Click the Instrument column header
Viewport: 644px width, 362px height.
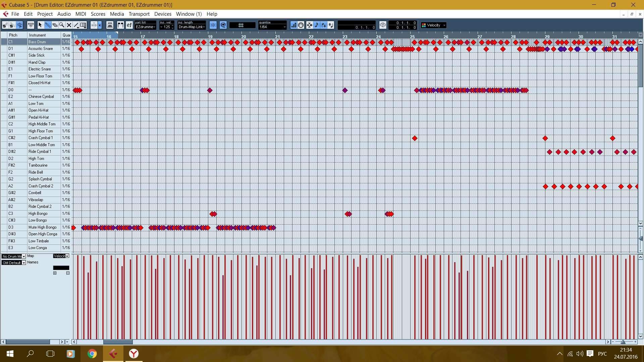point(37,35)
